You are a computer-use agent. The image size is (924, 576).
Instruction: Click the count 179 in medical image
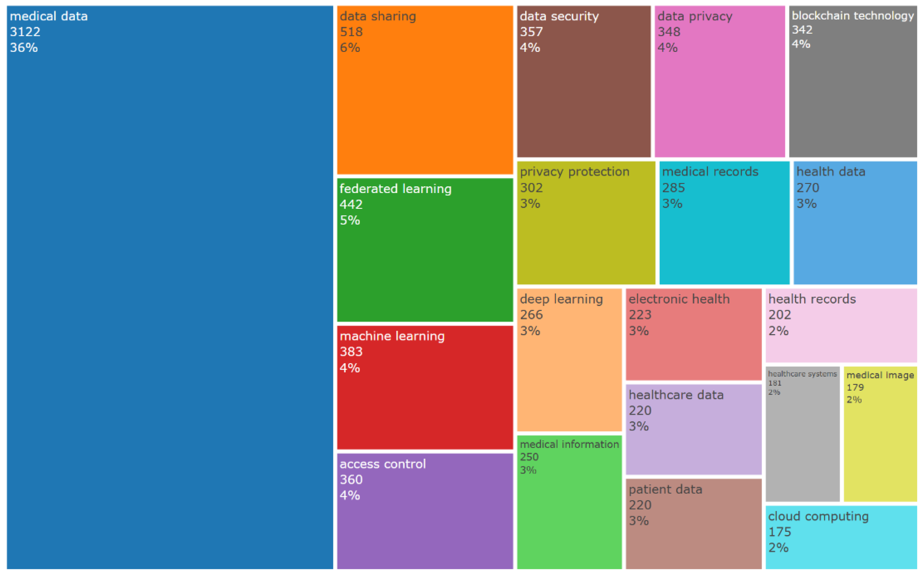click(x=856, y=388)
